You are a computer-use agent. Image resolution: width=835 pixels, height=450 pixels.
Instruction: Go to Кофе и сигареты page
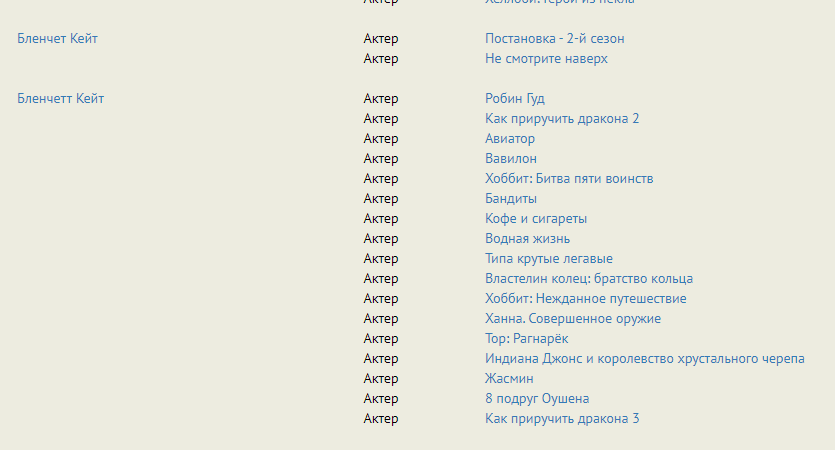pyautogui.click(x=536, y=219)
